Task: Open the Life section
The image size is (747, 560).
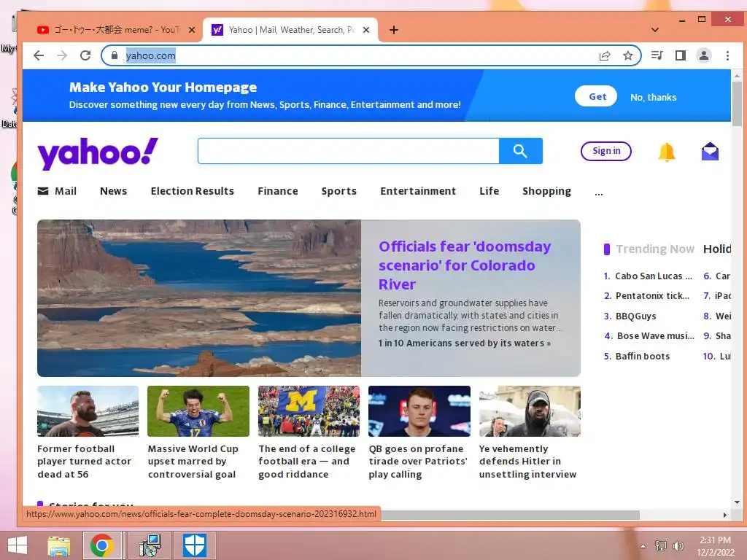Action: pyautogui.click(x=489, y=191)
